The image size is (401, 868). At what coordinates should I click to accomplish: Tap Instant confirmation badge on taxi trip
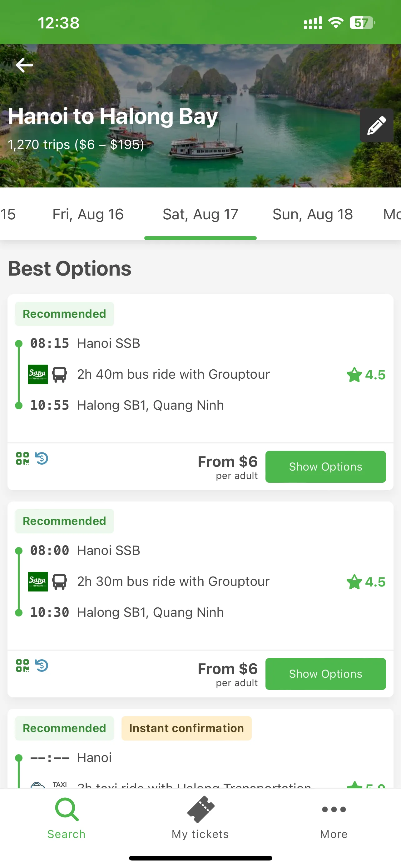[x=186, y=728]
